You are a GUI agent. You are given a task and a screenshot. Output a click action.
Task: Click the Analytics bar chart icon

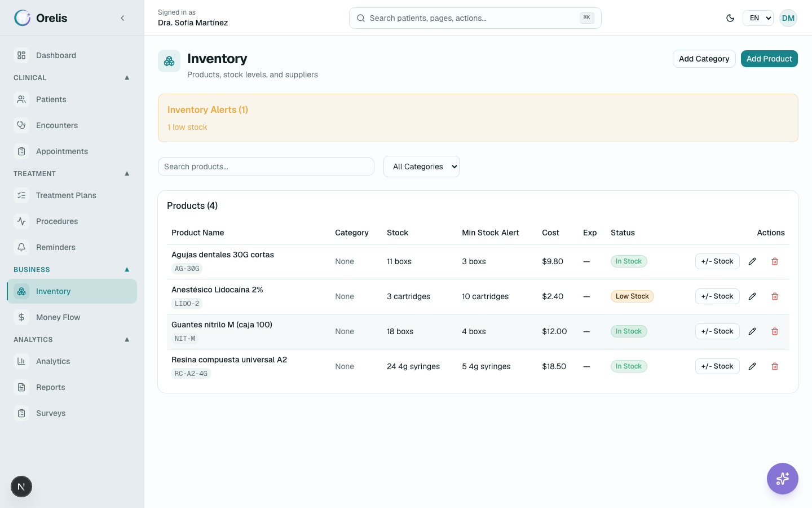point(21,361)
